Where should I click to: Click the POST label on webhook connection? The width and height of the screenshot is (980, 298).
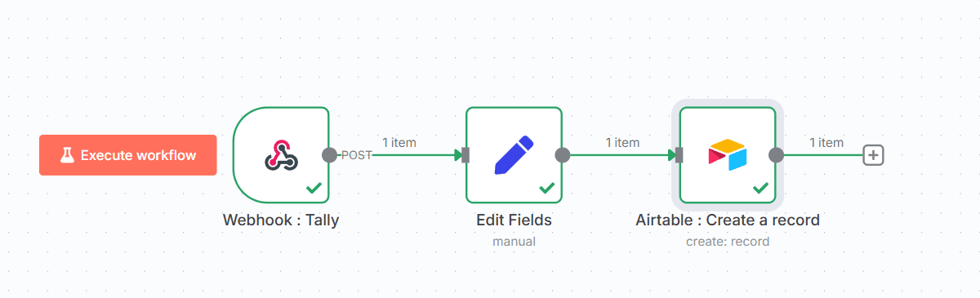(355, 155)
